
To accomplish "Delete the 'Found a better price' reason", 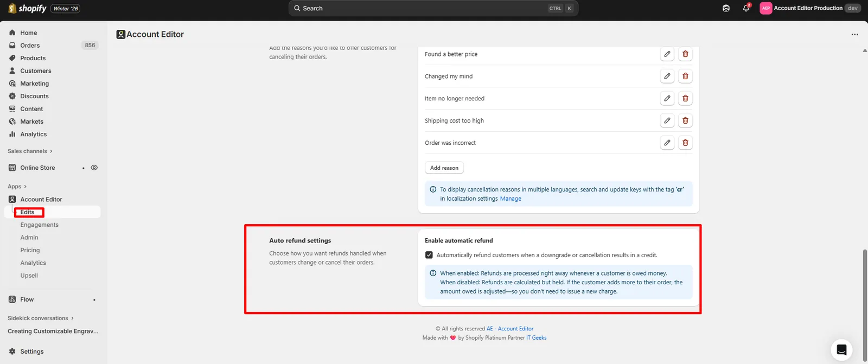I will point(685,54).
